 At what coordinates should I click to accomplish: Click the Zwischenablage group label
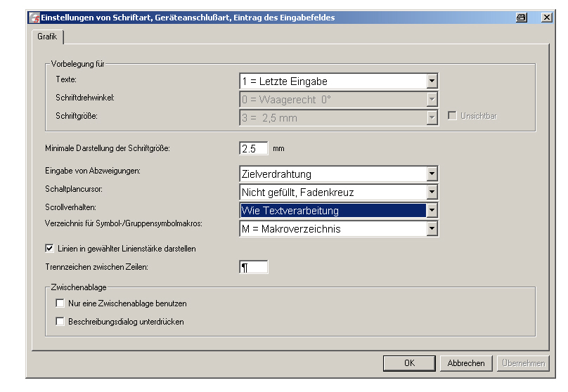coord(79,287)
